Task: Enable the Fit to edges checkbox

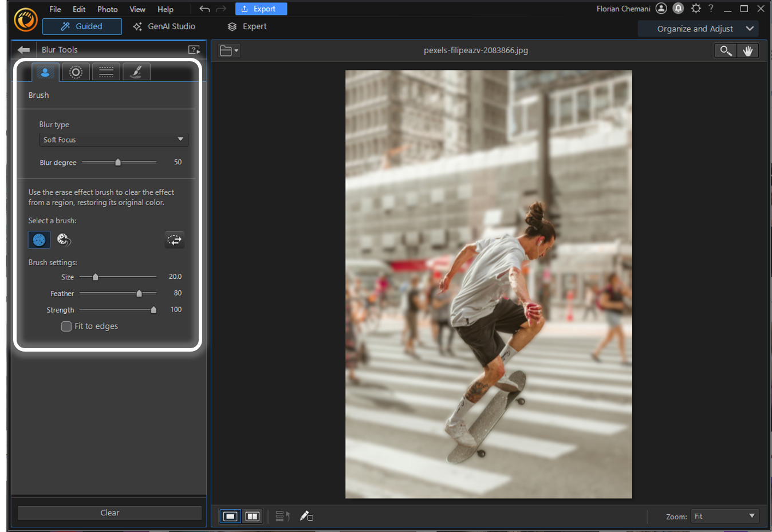Action: click(66, 326)
